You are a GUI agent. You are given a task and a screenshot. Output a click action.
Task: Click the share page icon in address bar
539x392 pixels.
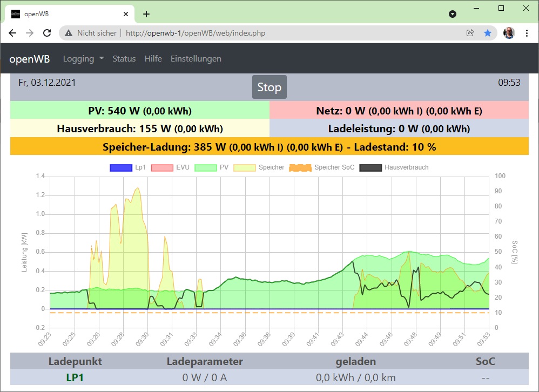[x=470, y=33]
